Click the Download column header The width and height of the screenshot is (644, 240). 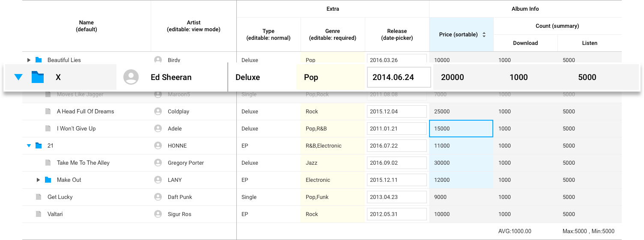[x=525, y=43]
